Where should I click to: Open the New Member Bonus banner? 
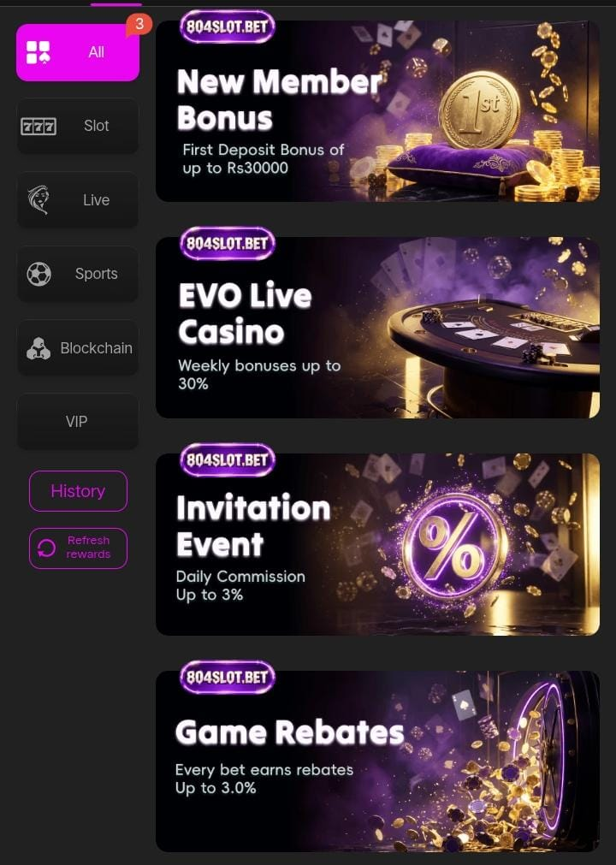378,111
